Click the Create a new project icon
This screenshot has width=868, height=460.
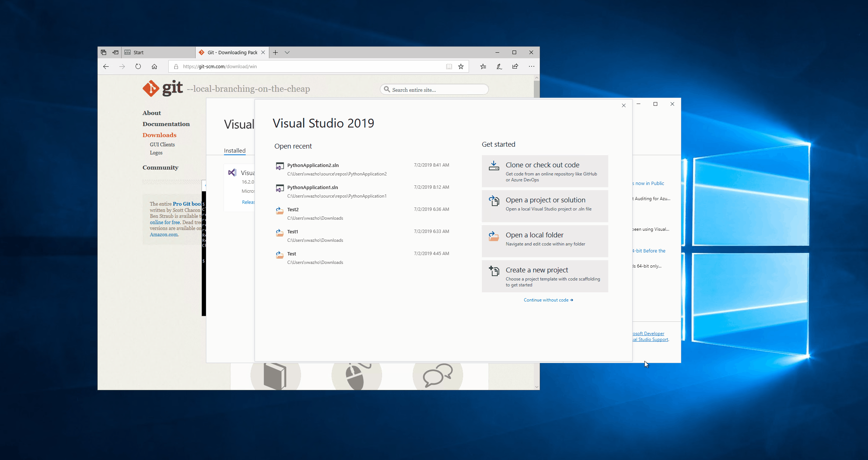click(494, 271)
